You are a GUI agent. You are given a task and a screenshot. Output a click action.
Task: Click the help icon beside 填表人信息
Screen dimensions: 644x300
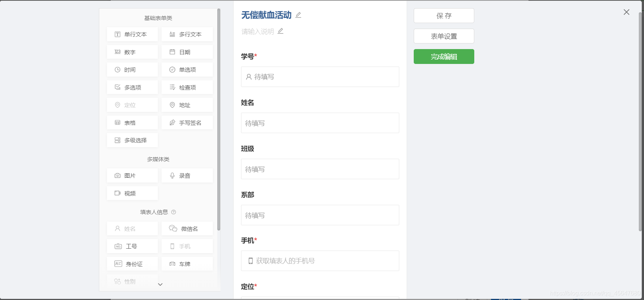[x=173, y=212]
